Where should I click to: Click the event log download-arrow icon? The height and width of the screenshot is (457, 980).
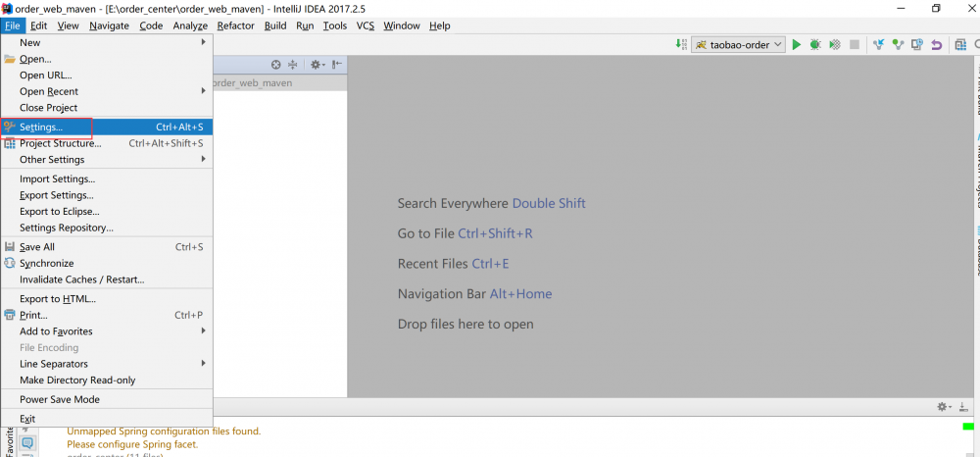click(963, 407)
